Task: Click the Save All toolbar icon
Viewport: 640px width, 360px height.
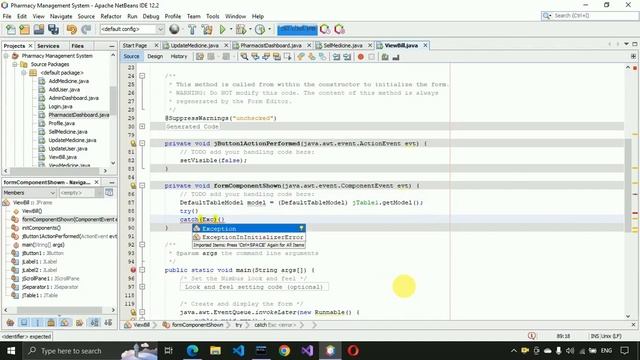Action: (x=53, y=29)
